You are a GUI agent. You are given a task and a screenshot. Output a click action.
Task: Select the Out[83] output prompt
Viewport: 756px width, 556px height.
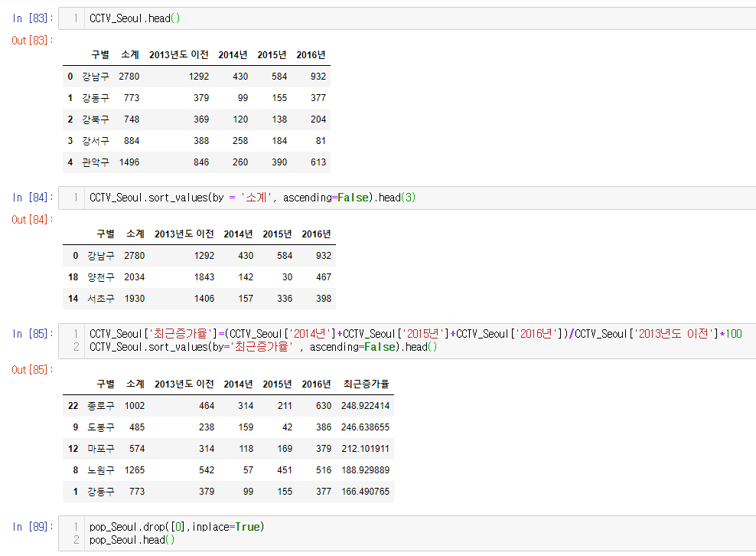pos(32,40)
